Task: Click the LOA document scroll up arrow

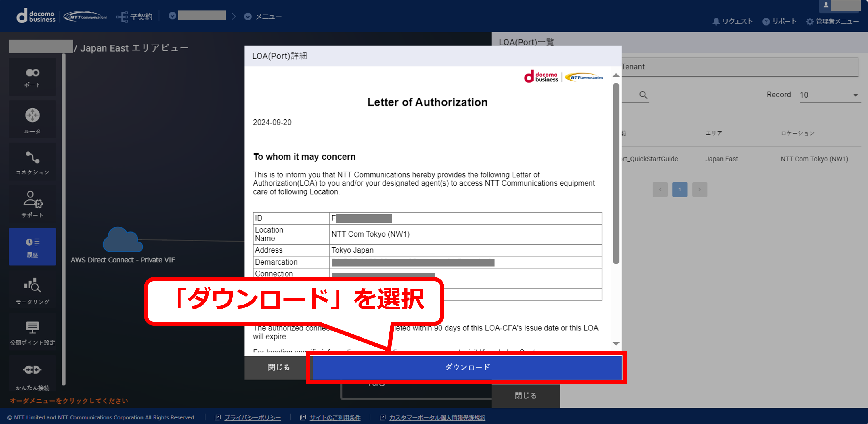Action: pos(615,75)
